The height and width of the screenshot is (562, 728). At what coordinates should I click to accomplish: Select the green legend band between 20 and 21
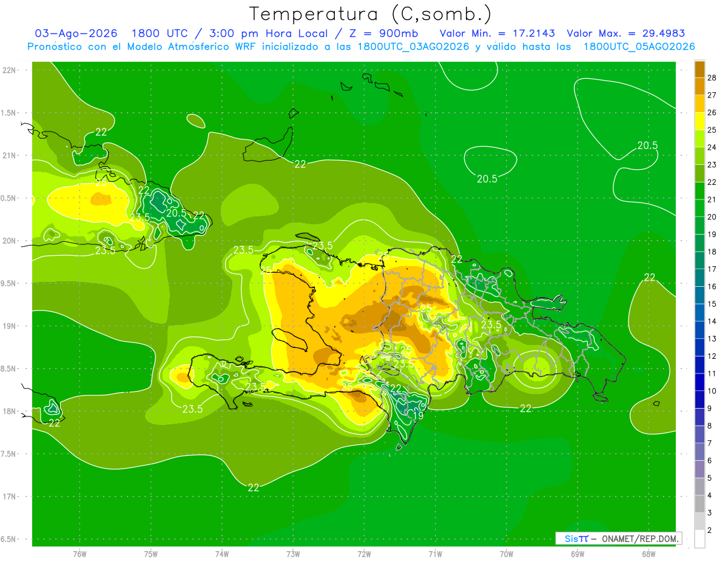pos(699,208)
